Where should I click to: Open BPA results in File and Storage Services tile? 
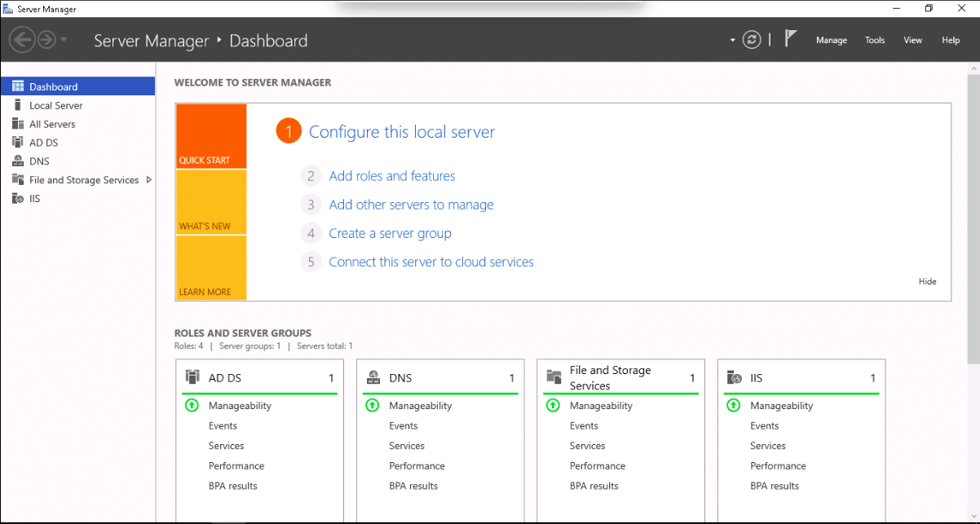tap(594, 486)
